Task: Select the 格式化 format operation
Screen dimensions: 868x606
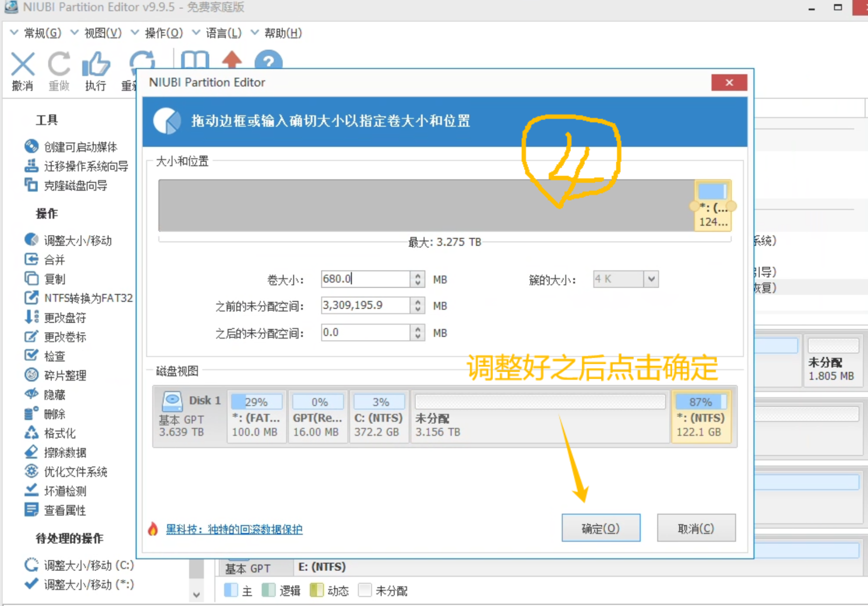Action: 50,433
